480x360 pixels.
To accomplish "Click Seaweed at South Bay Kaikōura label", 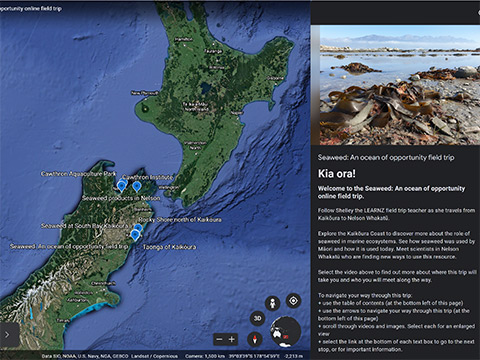I will click(84, 226).
